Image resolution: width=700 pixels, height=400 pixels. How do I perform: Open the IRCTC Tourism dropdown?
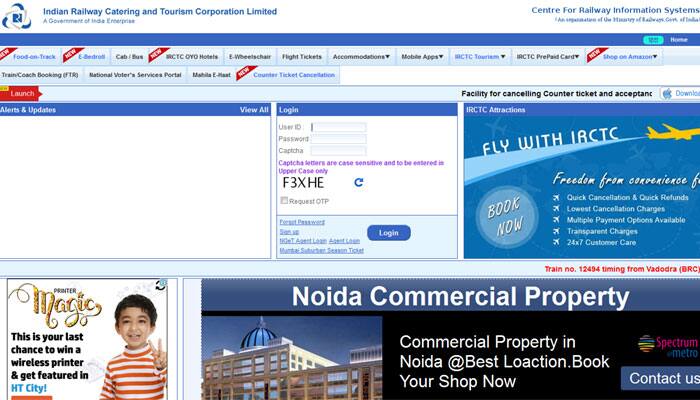(479, 57)
